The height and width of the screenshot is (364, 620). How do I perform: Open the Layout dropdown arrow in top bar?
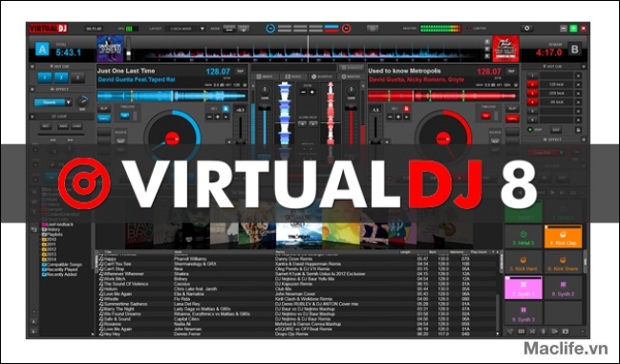(x=203, y=29)
